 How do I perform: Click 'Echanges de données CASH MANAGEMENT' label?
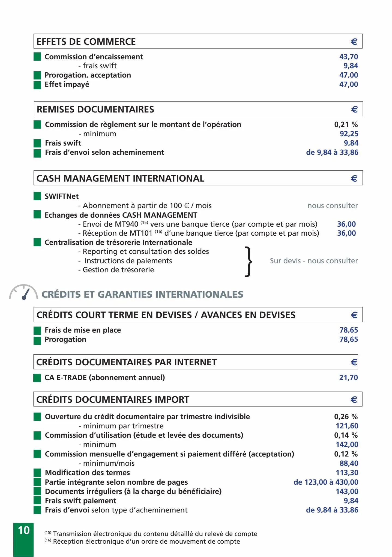click(x=121, y=215)
